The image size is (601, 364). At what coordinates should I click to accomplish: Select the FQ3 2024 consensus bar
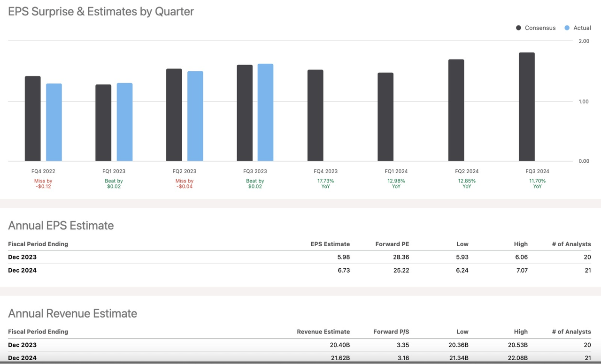tap(526, 108)
